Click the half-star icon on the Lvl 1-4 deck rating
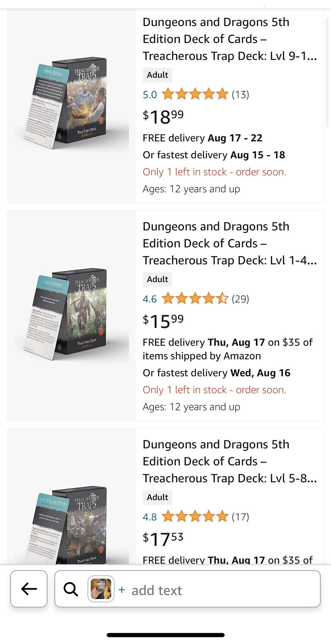 tap(222, 299)
